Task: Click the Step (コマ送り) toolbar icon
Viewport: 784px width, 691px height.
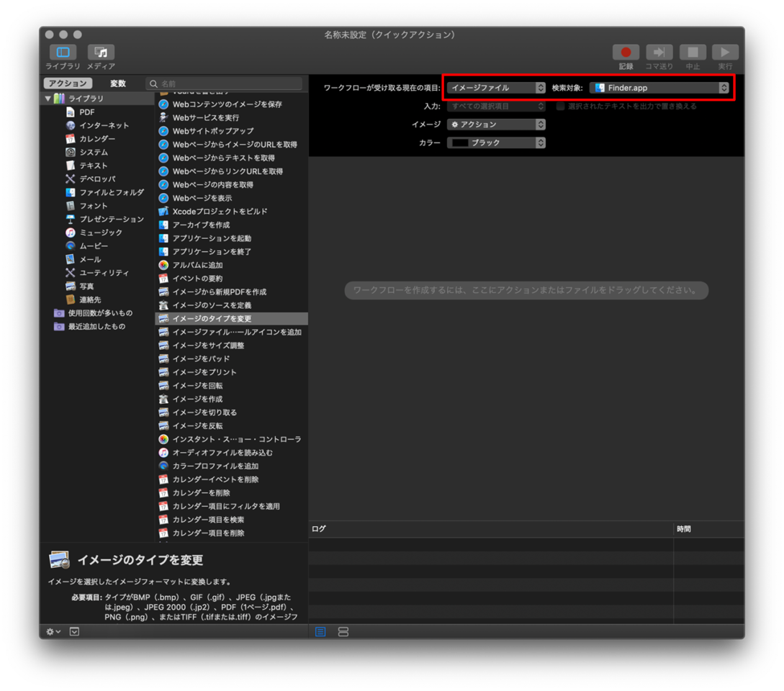Action: pos(659,53)
